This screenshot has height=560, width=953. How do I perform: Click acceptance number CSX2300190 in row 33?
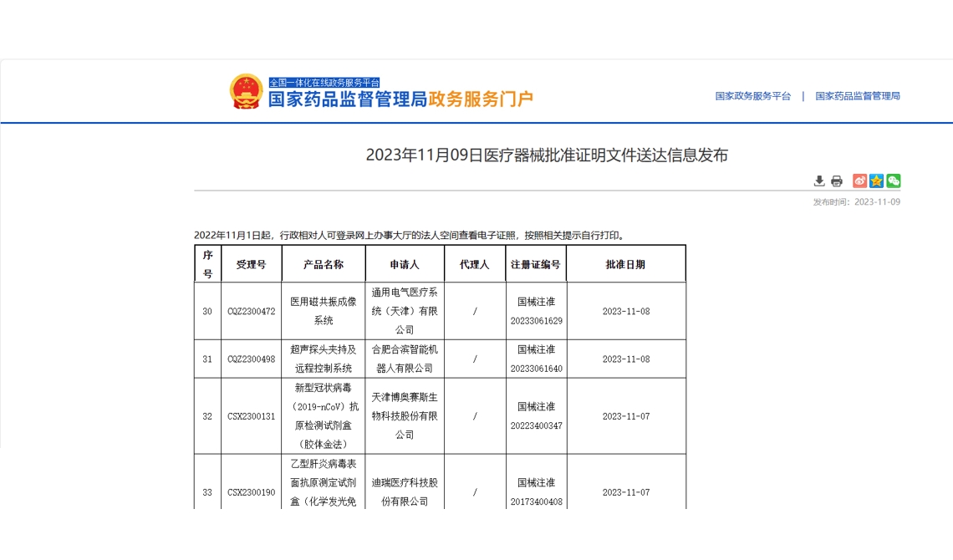click(251, 492)
